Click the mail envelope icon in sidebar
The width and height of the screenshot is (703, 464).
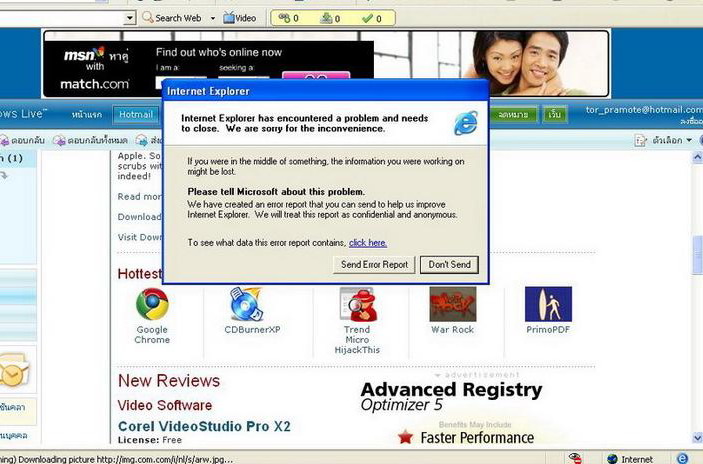14,370
